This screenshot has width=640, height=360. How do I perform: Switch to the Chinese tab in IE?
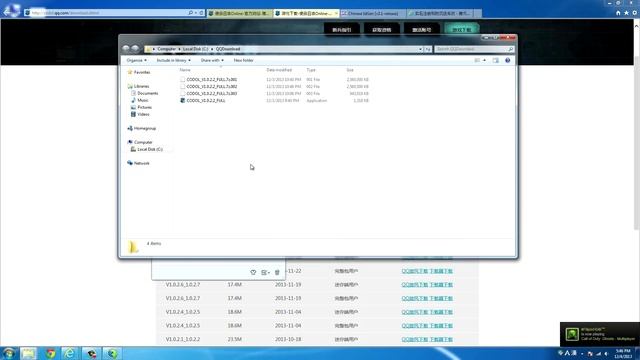pyautogui.click(x=373, y=13)
